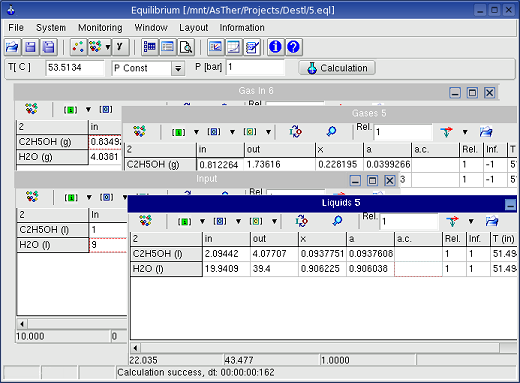Click the open file folder toolbar icon

(x=13, y=47)
